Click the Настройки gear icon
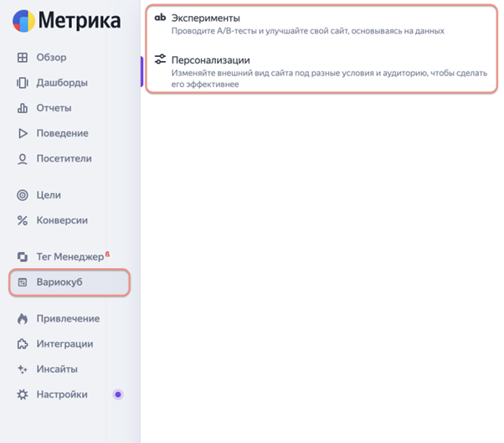This screenshot has width=504, height=443. 23,394
